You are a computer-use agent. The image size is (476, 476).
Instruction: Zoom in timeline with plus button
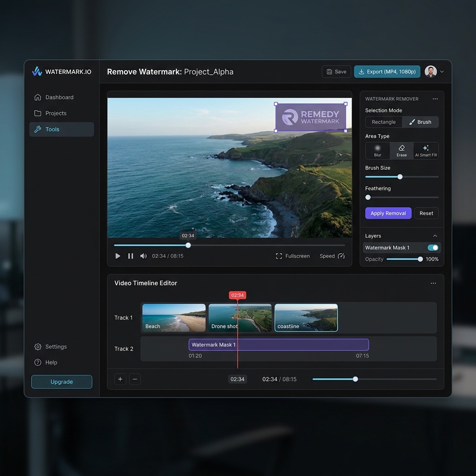(120, 379)
